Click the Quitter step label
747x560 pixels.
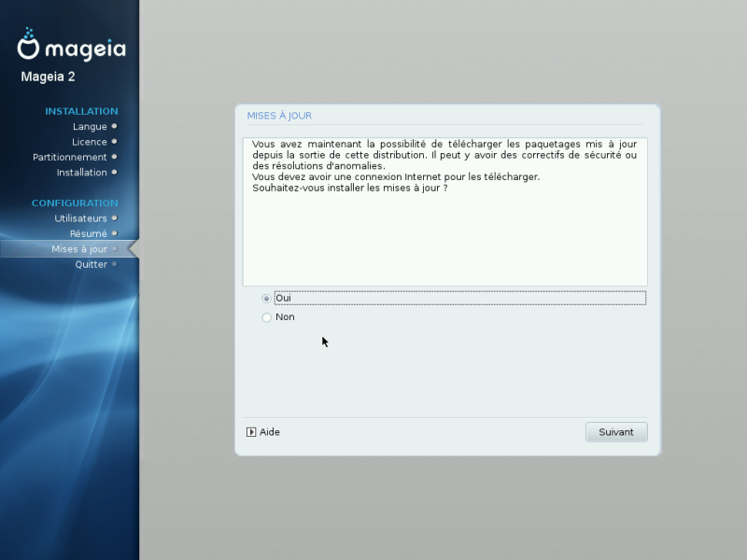tap(91, 264)
